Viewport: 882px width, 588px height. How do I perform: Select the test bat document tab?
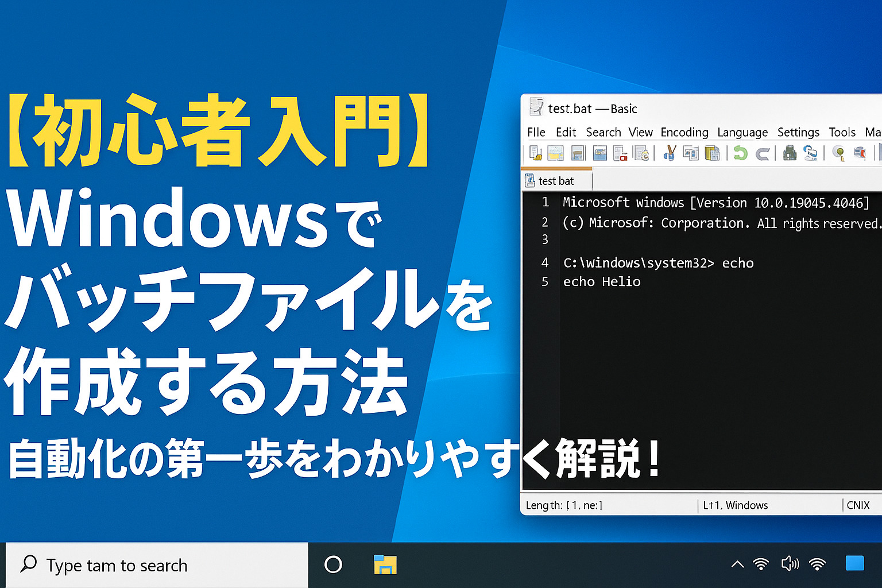click(555, 181)
